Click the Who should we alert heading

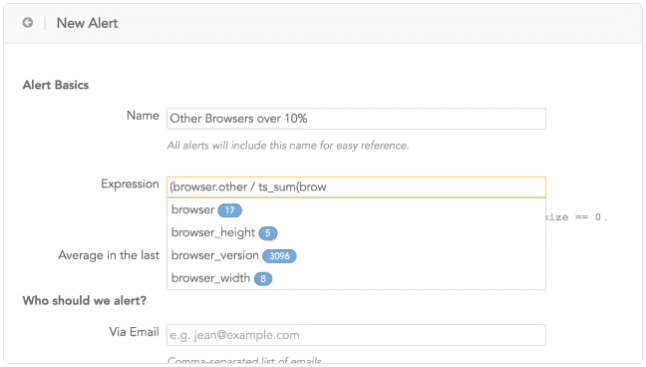coord(84,301)
